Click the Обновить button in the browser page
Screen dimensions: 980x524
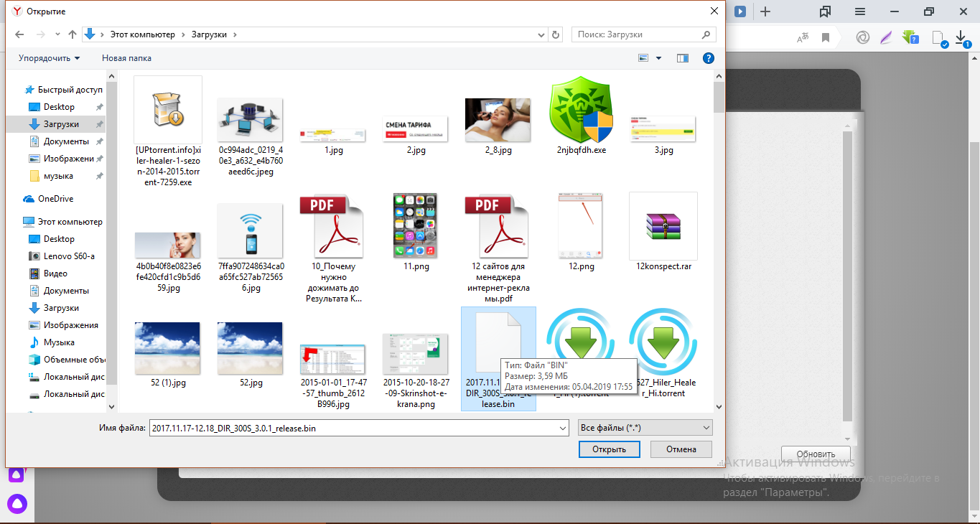point(816,454)
